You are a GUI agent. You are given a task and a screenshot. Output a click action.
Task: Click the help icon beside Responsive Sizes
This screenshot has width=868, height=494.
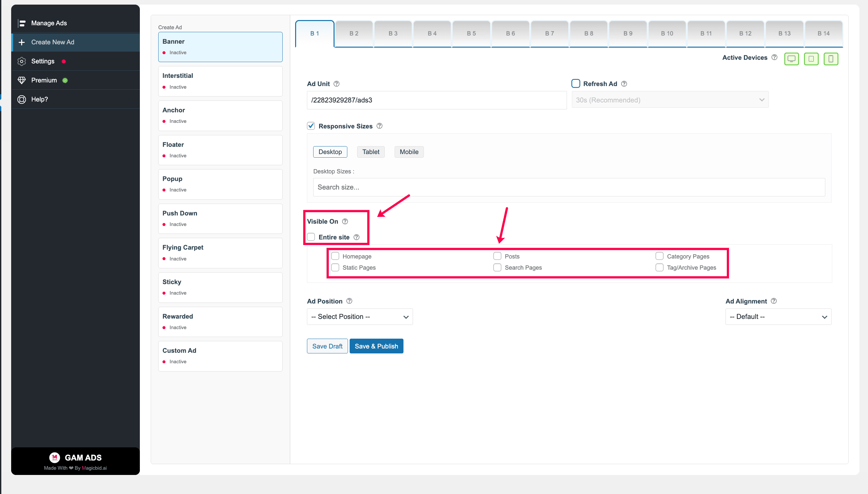pos(380,126)
